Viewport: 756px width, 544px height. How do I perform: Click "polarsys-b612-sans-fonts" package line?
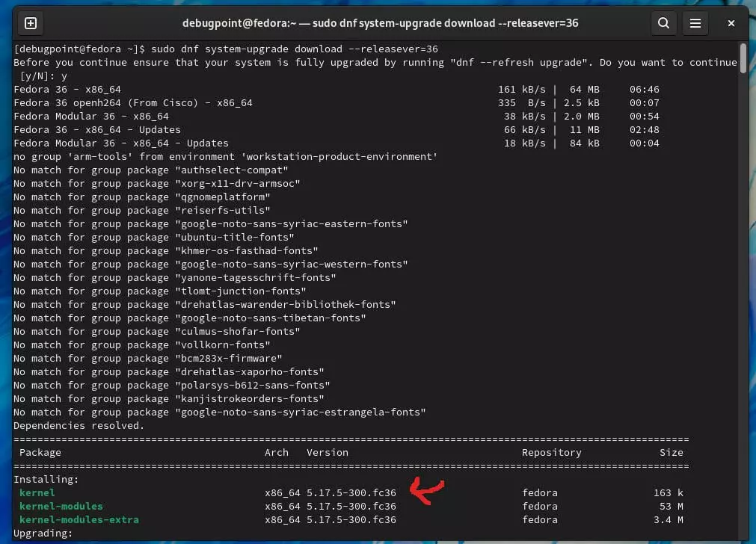[172, 386]
